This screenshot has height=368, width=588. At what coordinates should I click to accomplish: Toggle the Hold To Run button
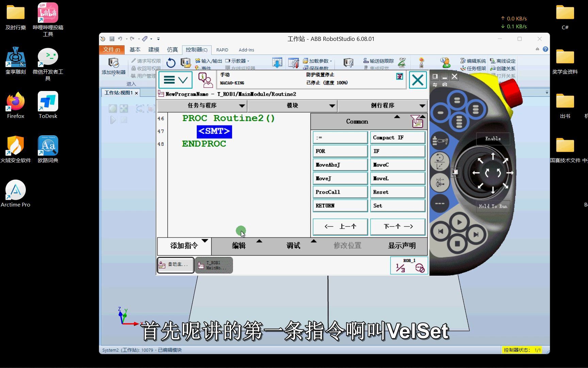[493, 206]
